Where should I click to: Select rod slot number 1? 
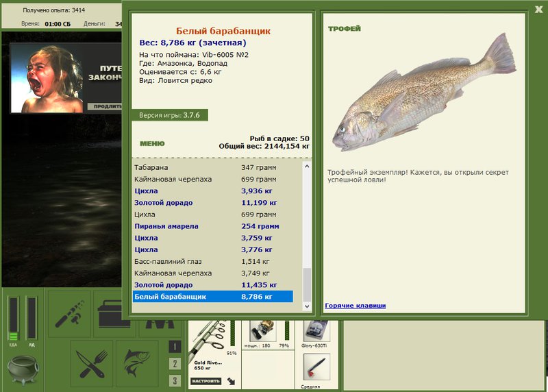coord(175,347)
